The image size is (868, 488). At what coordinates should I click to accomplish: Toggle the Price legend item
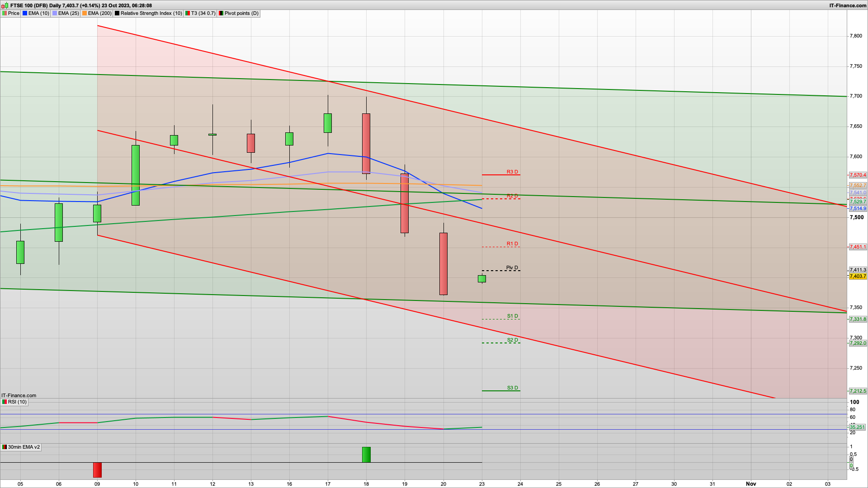[x=11, y=13]
